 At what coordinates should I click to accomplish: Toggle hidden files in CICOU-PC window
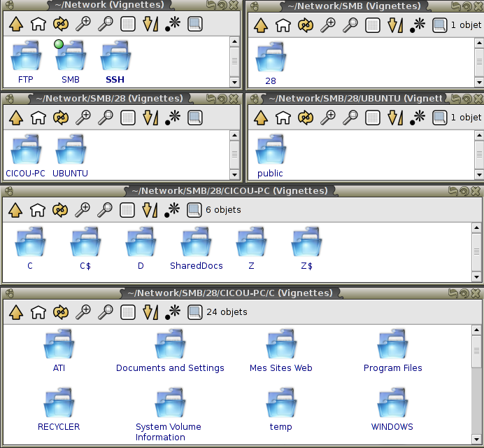click(x=172, y=210)
